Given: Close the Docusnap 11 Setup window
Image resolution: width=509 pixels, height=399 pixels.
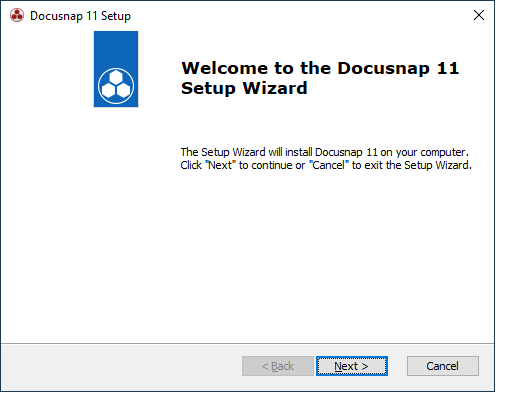Looking at the screenshot, I should click(479, 15).
